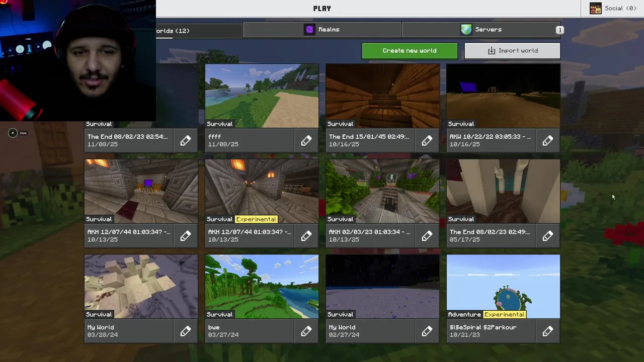The height and width of the screenshot is (362, 644).
Task: Click the Servers notification badge
Action: [559, 30]
